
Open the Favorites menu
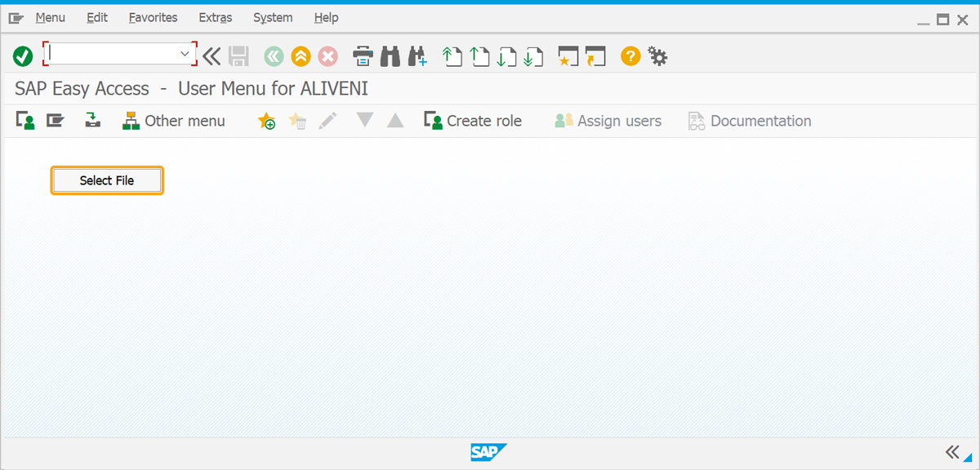[x=153, y=17]
